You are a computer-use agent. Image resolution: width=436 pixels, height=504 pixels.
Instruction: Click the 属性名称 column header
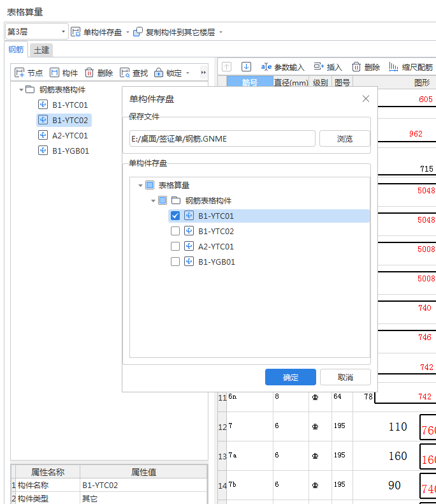click(48, 472)
